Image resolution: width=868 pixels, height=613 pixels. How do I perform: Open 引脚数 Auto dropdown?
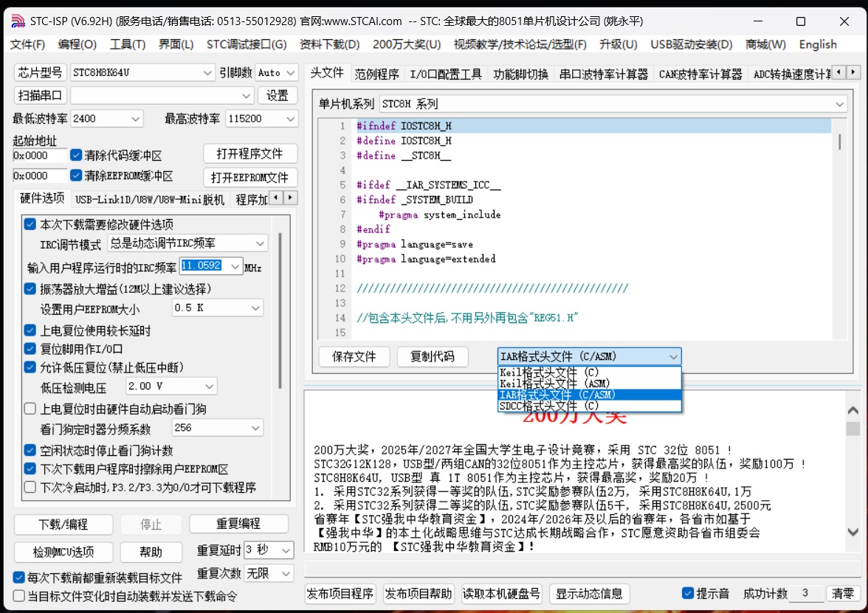click(276, 72)
